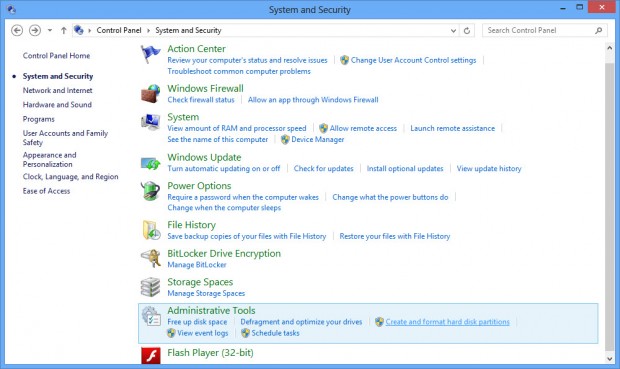Turn automatic updating on or off

tap(223, 168)
